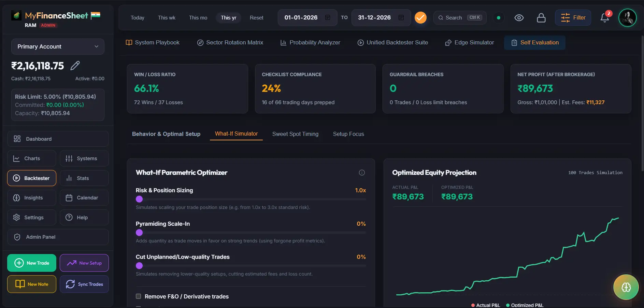Click the lock icon in top bar

(x=541, y=18)
